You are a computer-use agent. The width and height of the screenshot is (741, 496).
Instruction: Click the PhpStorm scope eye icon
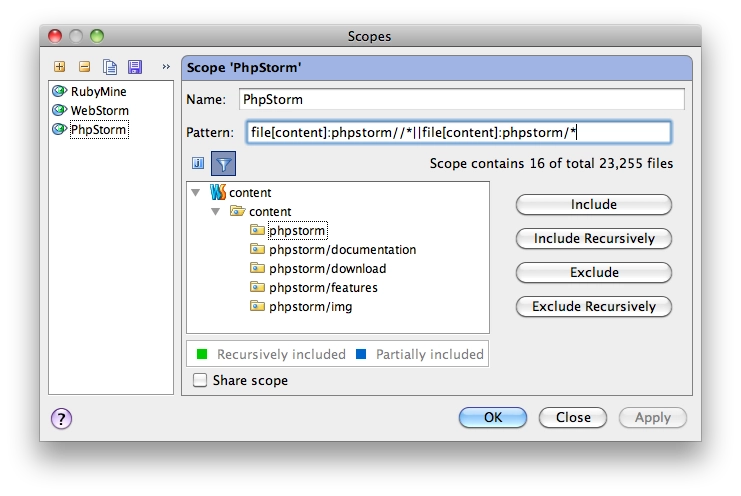pyautogui.click(x=60, y=129)
